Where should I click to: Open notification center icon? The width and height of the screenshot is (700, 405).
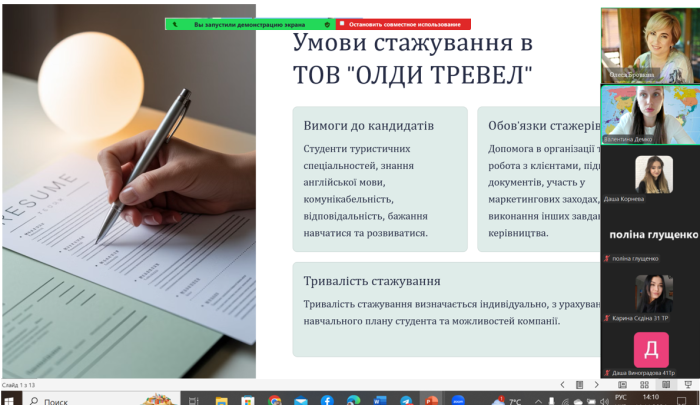click(681, 401)
